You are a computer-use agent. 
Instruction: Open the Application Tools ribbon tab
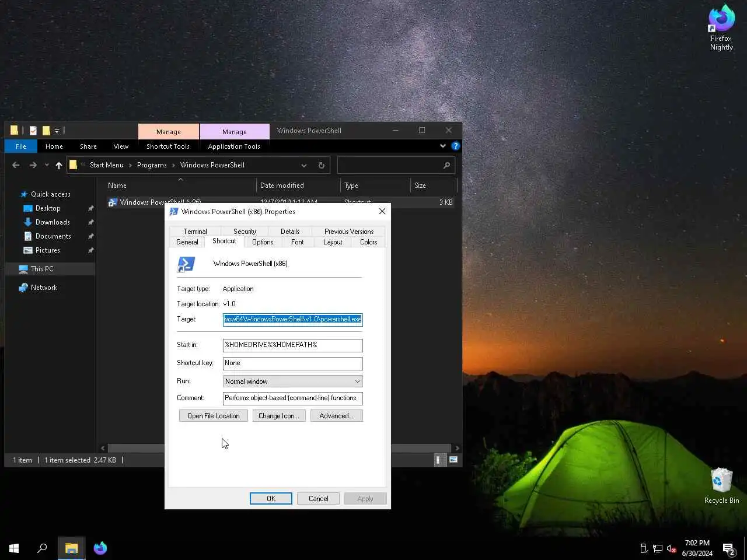234,146
